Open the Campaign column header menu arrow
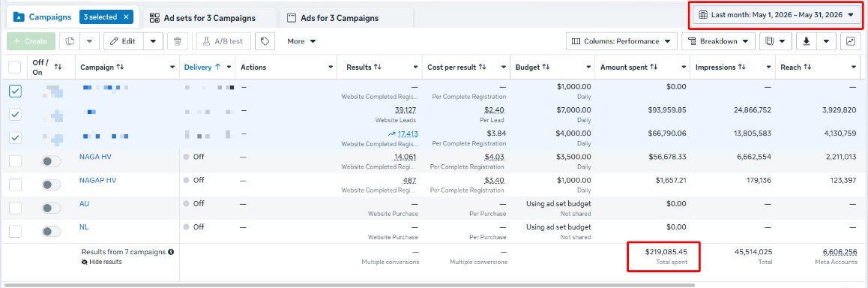The width and height of the screenshot is (868, 288). click(172, 67)
